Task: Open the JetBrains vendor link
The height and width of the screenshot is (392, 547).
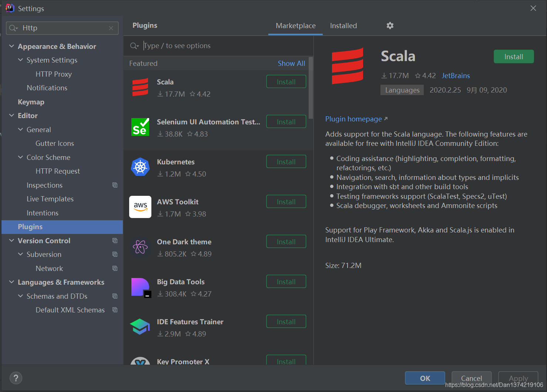Action: click(x=456, y=76)
